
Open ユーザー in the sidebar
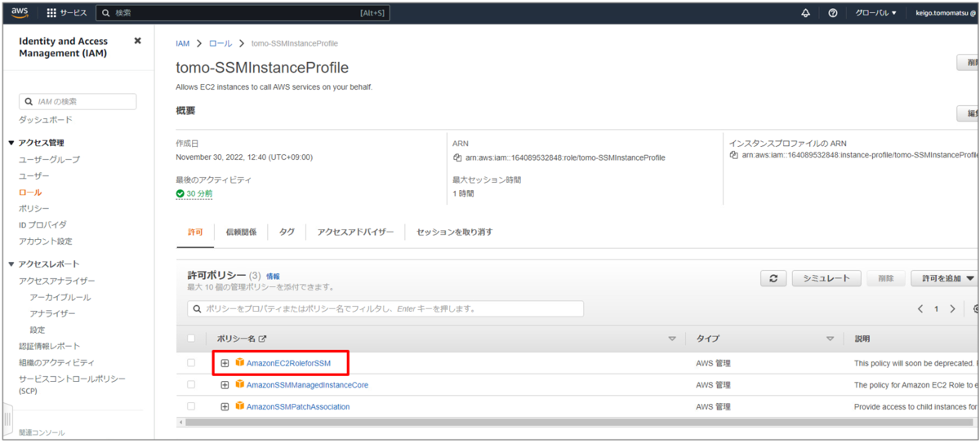pyautogui.click(x=34, y=175)
